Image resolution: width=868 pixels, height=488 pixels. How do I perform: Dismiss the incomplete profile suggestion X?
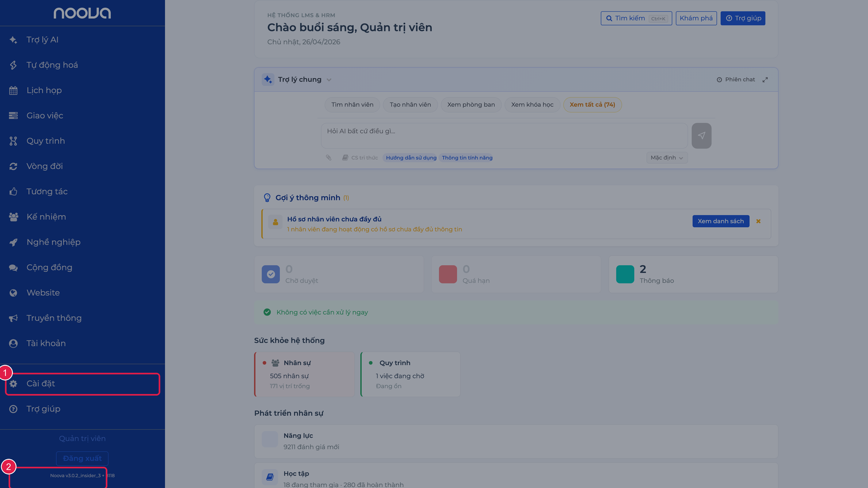click(758, 221)
